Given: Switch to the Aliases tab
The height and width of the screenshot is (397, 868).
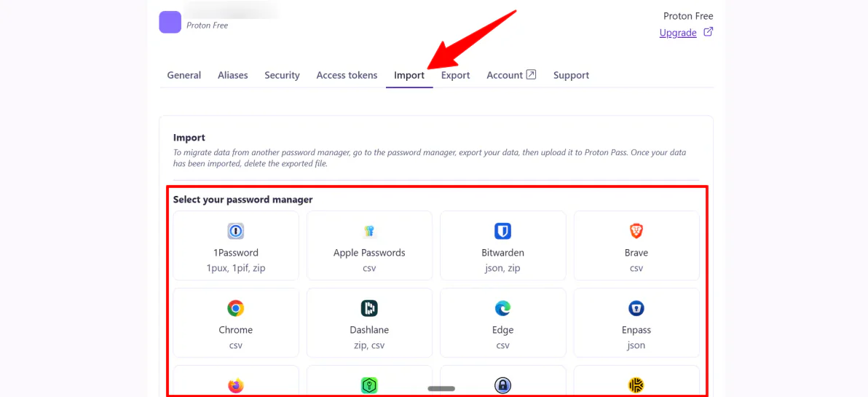Looking at the screenshot, I should [x=232, y=75].
